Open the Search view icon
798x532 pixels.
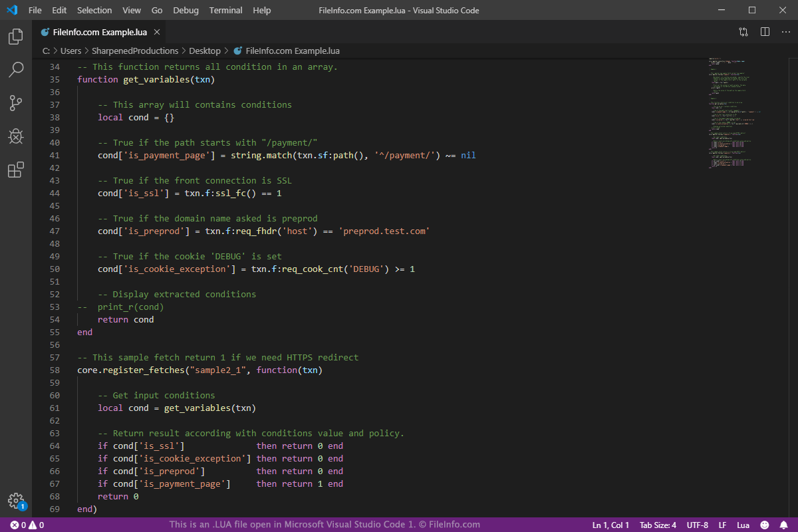(16, 69)
